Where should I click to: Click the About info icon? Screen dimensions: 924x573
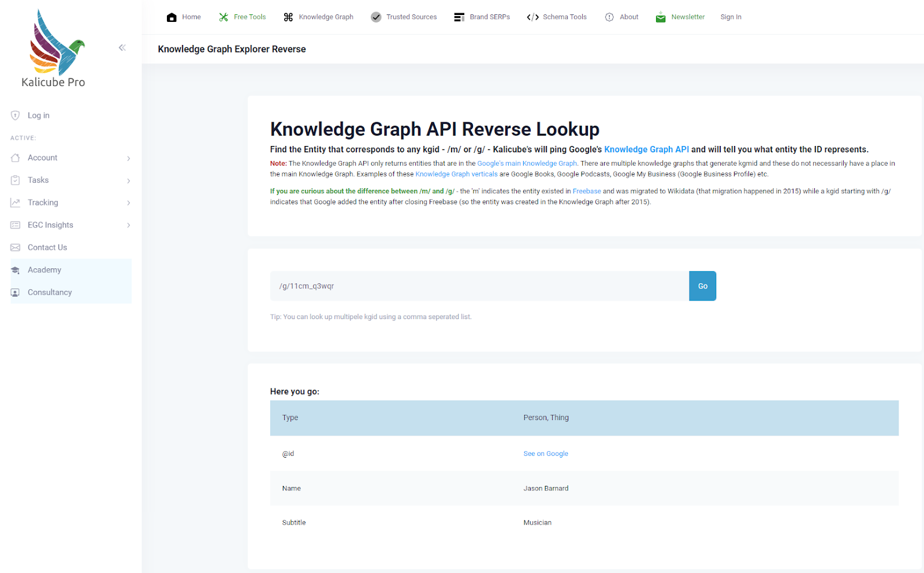609,17
